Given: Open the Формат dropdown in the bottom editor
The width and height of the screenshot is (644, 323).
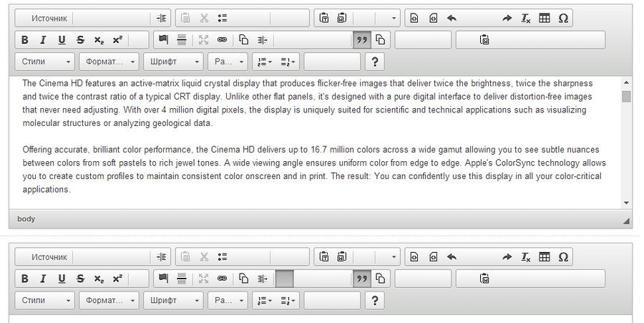Looking at the screenshot, I should [109, 300].
